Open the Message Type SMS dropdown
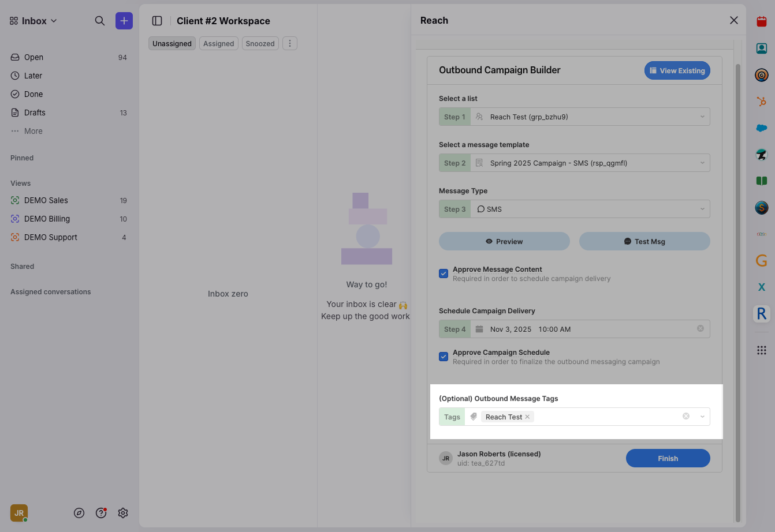This screenshot has height=532, width=775. coord(589,209)
